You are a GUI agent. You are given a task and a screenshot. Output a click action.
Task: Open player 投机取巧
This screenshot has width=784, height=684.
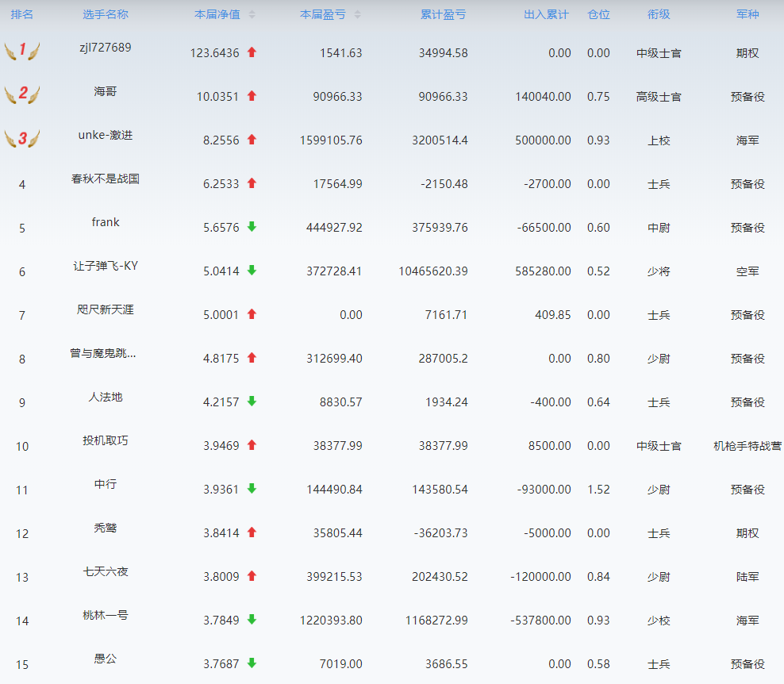106,440
